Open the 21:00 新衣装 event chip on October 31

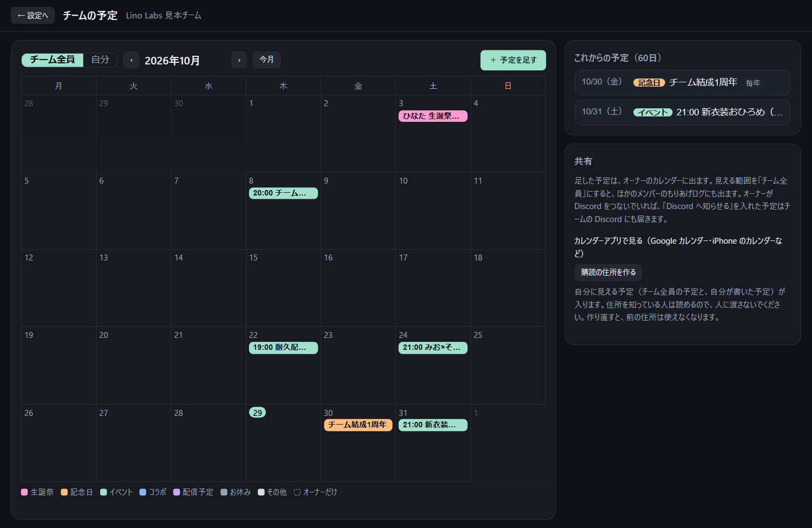click(x=433, y=425)
